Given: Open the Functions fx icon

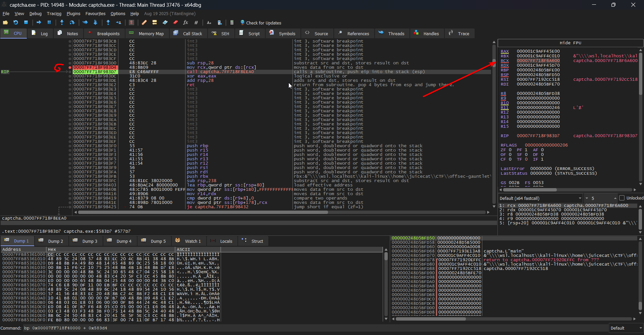Looking at the screenshot, I should tap(185, 22).
